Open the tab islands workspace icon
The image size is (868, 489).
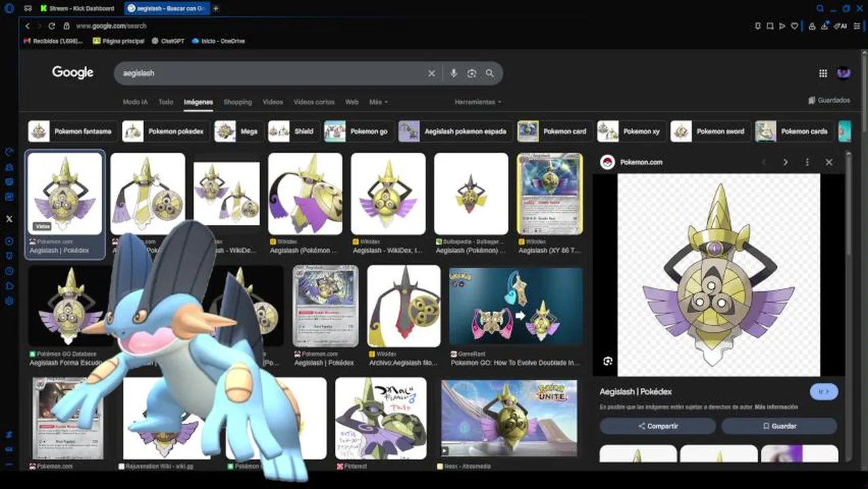[28, 8]
